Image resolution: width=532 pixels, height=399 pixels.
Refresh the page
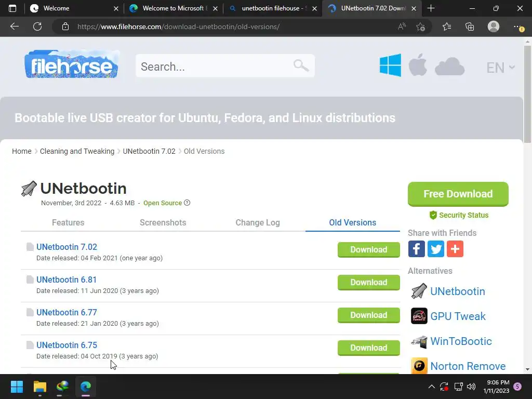(x=37, y=26)
